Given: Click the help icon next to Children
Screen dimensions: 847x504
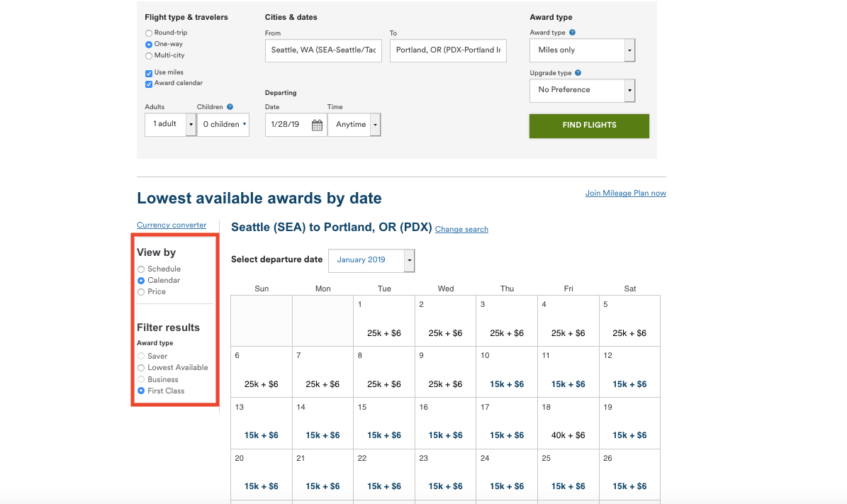Looking at the screenshot, I should 230,107.
